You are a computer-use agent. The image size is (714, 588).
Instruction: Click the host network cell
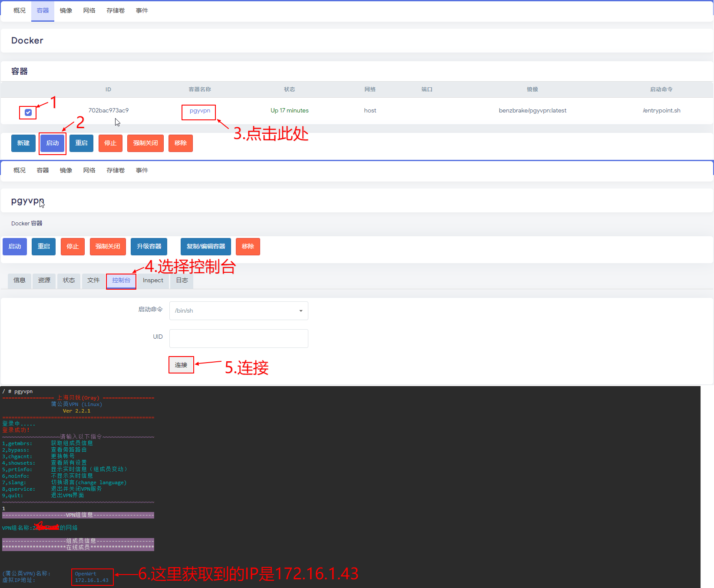point(370,111)
